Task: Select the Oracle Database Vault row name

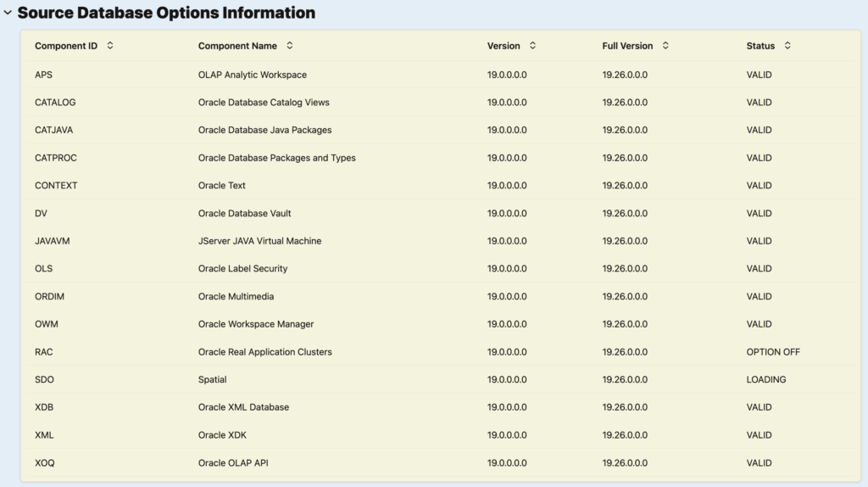Action: click(244, 213)
